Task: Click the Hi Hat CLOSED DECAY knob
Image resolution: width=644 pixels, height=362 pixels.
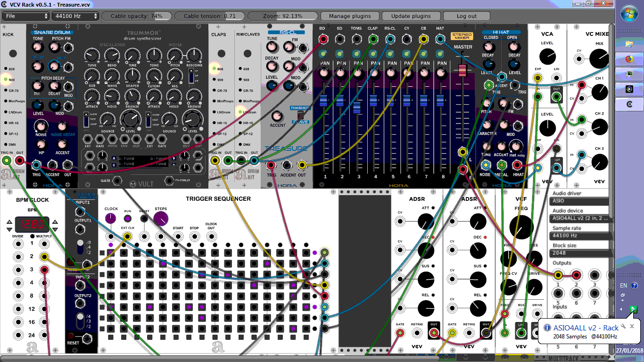Action: 488,47
